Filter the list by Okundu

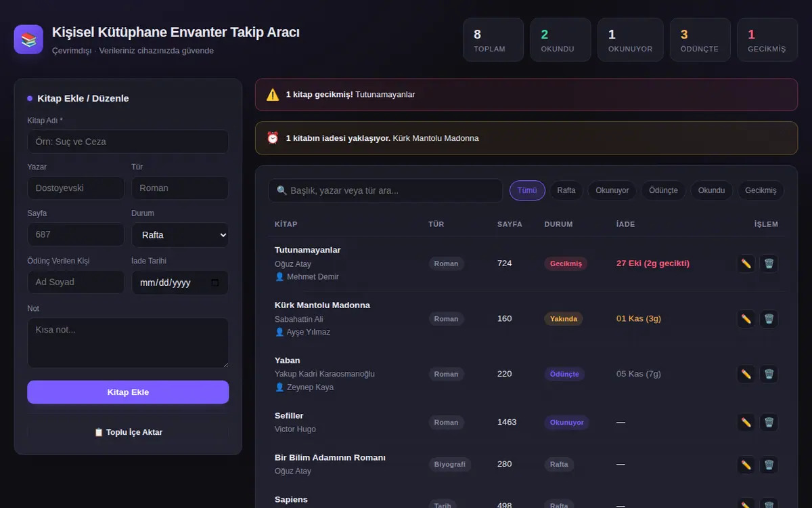(712, 190)
